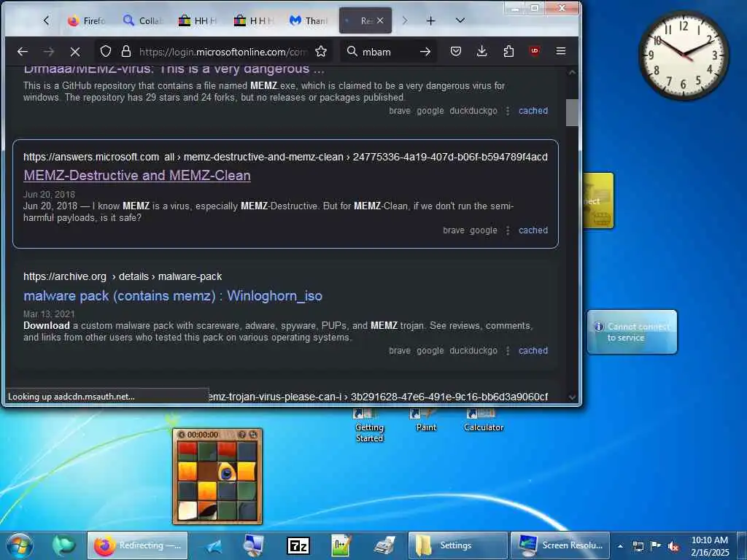
Task: Open the Firefox hamburger application menu
Action: (561, 50)
